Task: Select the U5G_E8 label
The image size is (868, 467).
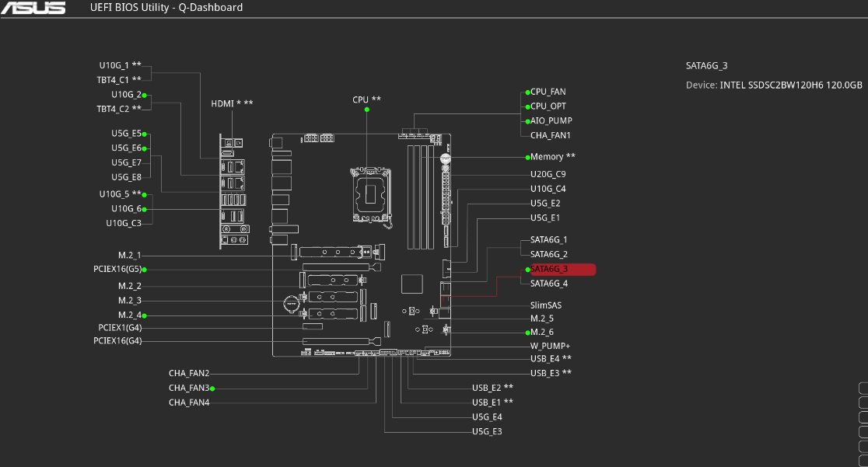Action: point(126,177)
